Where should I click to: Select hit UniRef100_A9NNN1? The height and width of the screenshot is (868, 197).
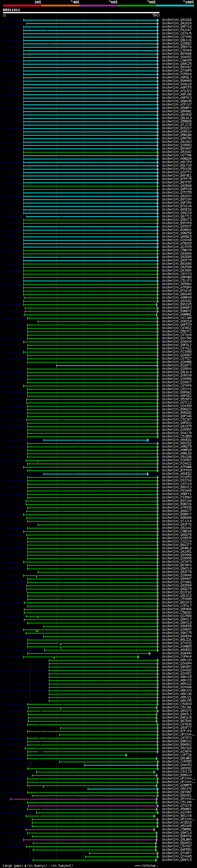click(176, 314)
